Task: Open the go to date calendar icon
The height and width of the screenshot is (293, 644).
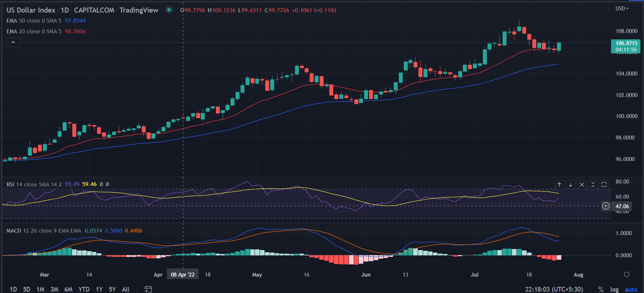Action: [148, 289]
